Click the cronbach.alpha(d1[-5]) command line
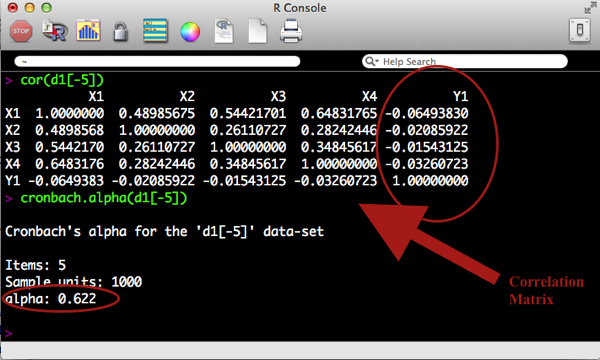Viewport: 600px width, 360px height. pyautogui.click(x=104, y=198)
